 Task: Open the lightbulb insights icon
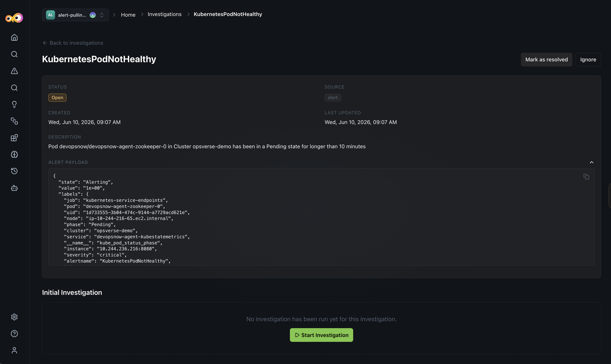[14, 104]
